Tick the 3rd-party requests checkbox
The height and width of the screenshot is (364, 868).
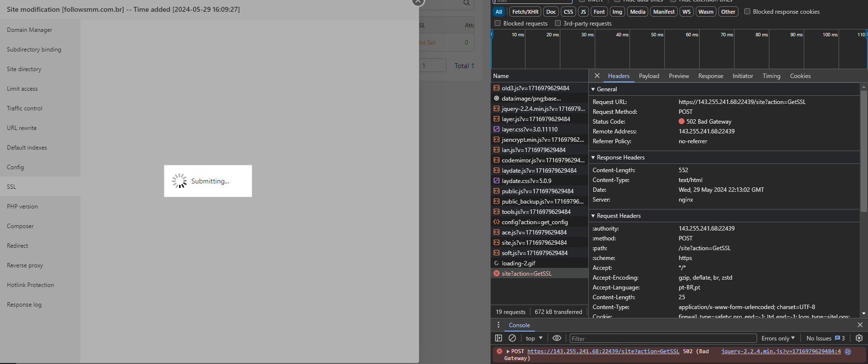point(558,23)
